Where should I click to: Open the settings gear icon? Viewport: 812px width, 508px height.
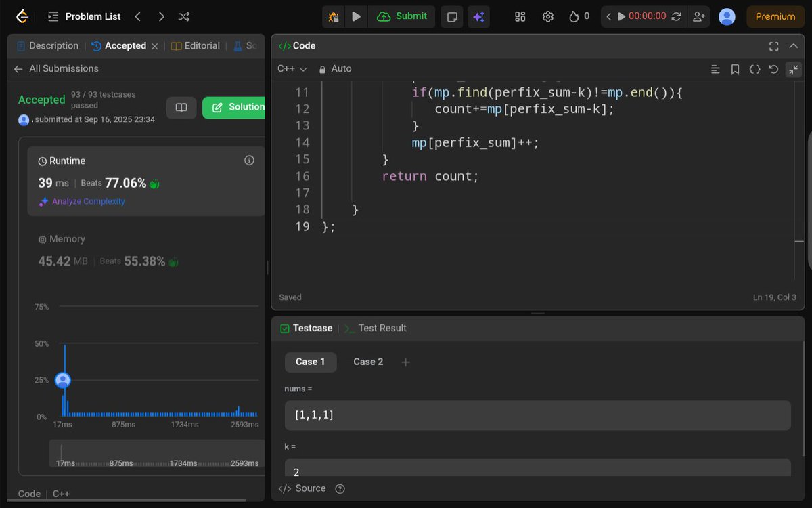[548, 16]
